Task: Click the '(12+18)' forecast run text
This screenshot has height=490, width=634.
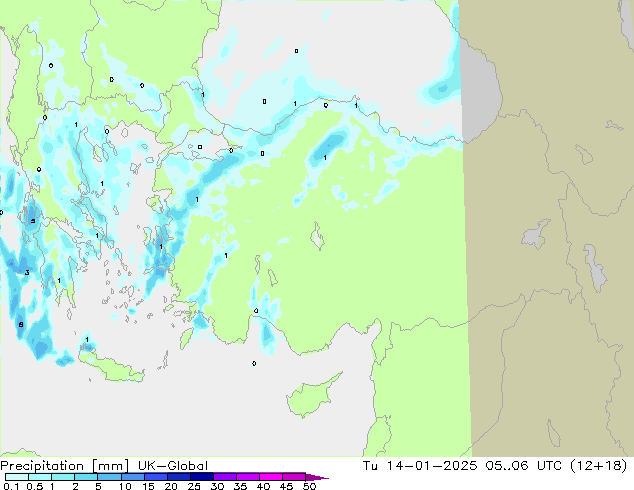Action: (599, 466)
